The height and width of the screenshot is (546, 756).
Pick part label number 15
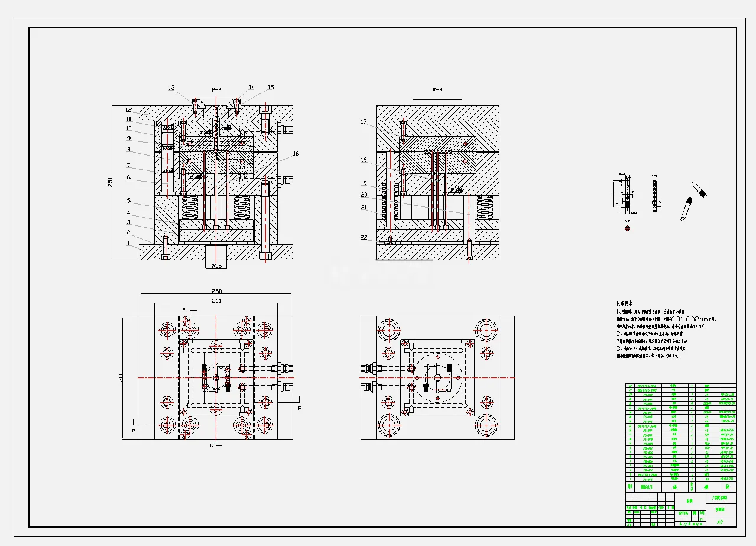(271, 87)
